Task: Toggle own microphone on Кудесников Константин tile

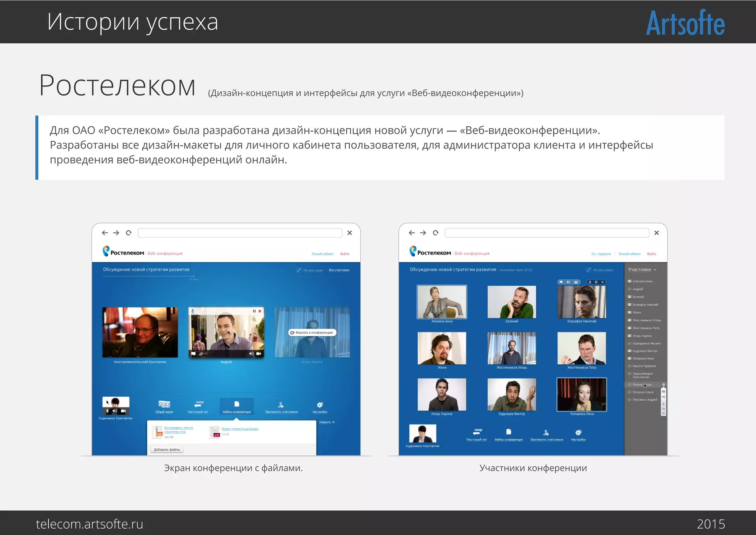Action: [x=107, y=411]
